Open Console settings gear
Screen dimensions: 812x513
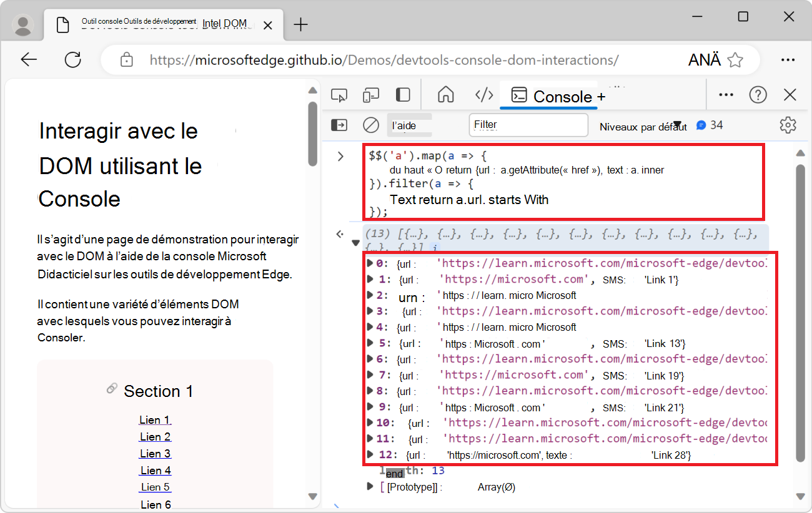coord(788,125)
